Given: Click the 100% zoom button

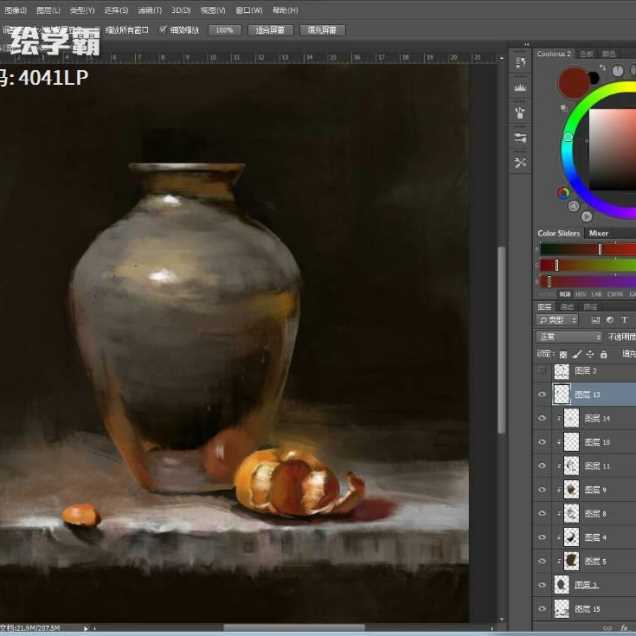Looking at the screenshot, I should [225, 30].
